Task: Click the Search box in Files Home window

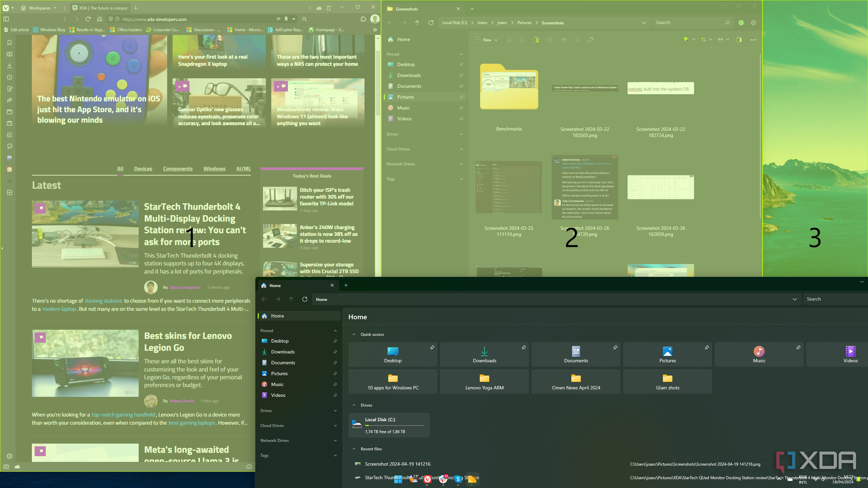Action: (x=835, y=299)
